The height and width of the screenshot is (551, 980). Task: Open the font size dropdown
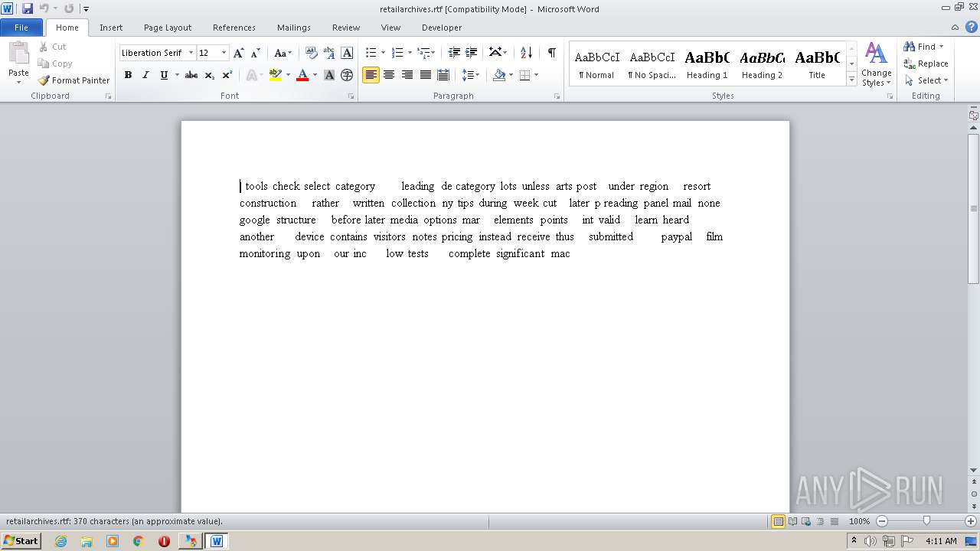pos(224,53)
